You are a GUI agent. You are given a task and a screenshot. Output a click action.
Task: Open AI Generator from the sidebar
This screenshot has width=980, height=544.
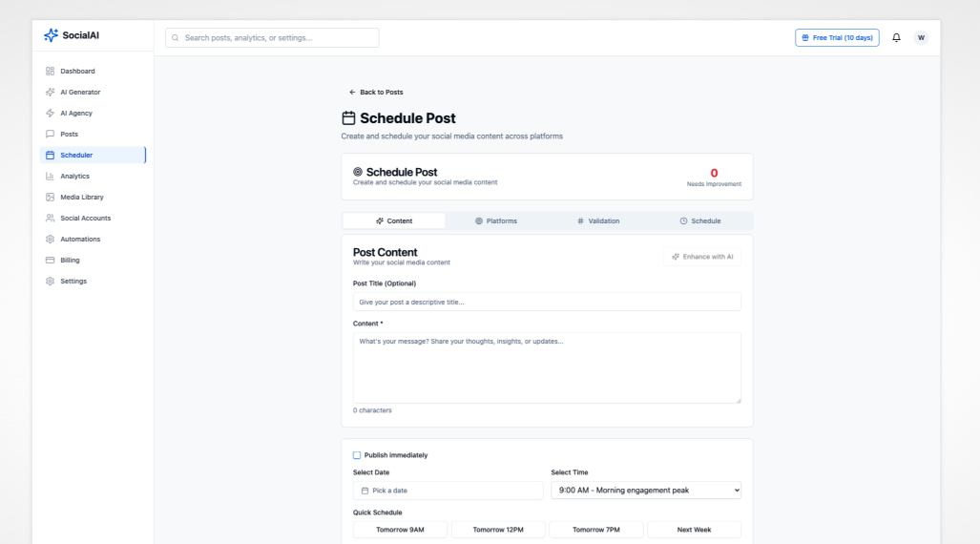click(80, 93)
